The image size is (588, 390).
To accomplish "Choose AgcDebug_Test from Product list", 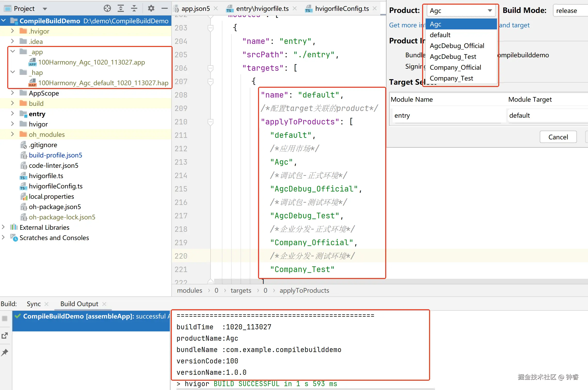I will click(453, 57).
